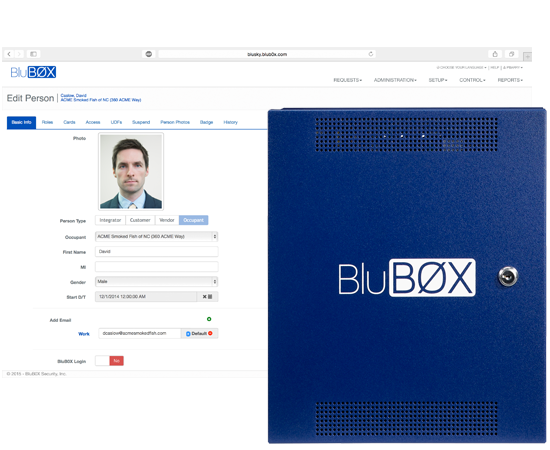
Task: Set Person Type to Integrator
Action: coord(110,220)
